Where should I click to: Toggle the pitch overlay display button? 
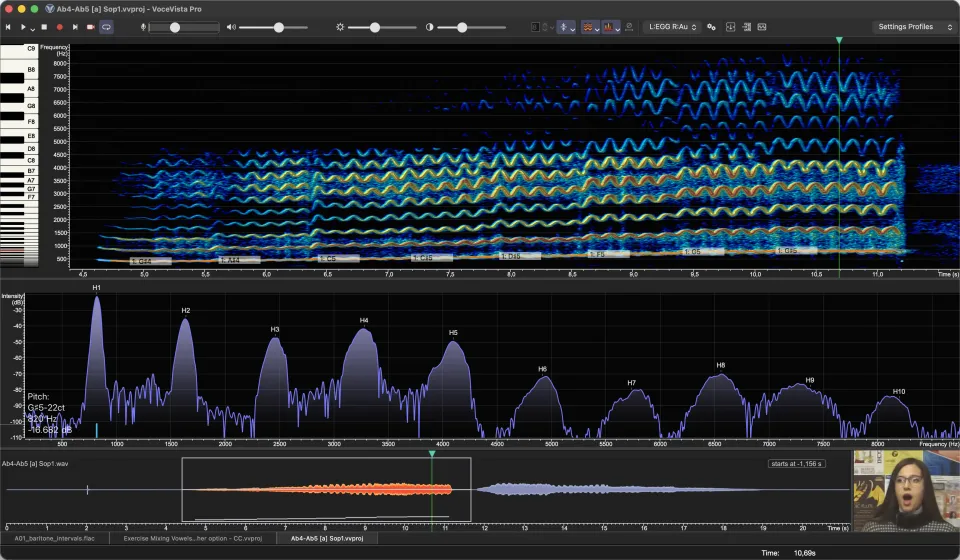pyautogui.click(x=563, y=27)
